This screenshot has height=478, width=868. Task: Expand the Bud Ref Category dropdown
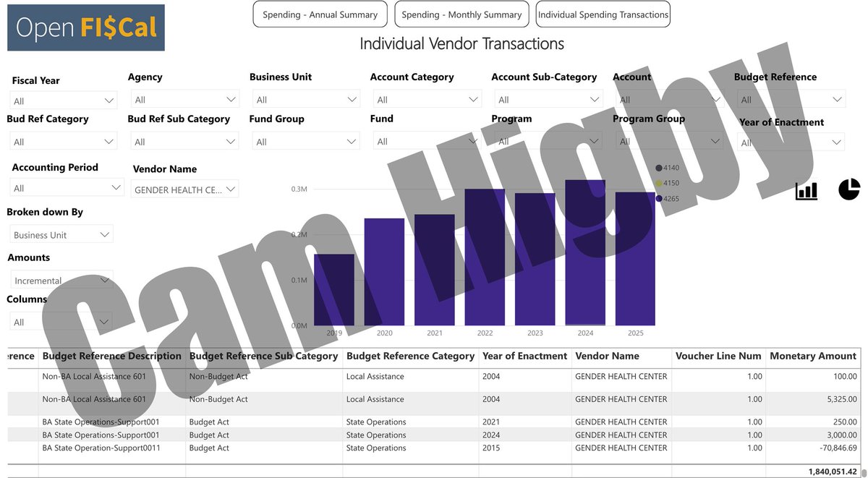[64, 141]
